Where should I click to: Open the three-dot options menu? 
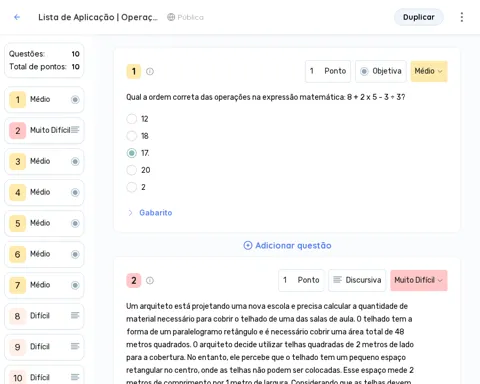point(462,17)
